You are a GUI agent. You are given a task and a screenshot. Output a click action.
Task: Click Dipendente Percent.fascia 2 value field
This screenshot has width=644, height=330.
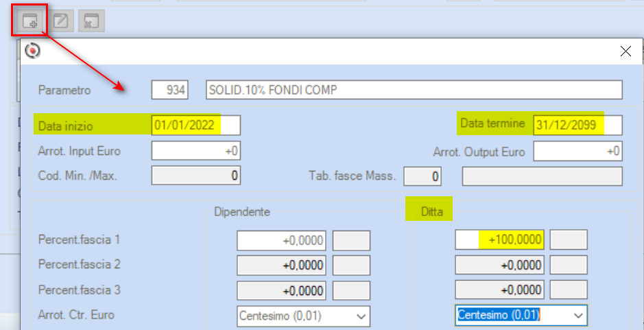point(281,266)
